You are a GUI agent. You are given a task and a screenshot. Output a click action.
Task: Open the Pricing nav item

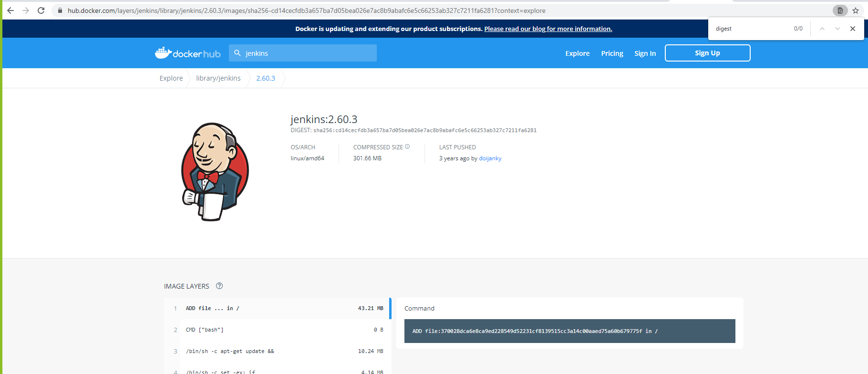tap(612, 53)
